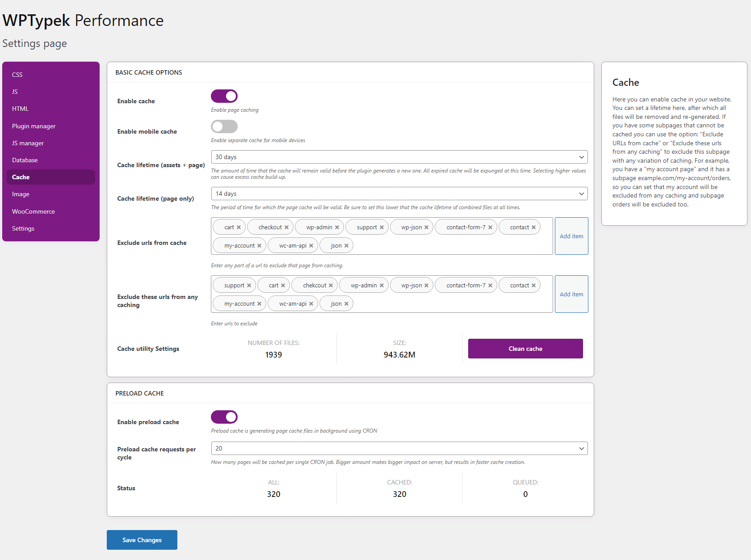751x560 pixels.
Task: Disable the Enable cache toggle
Action: (x=224, y=96)
